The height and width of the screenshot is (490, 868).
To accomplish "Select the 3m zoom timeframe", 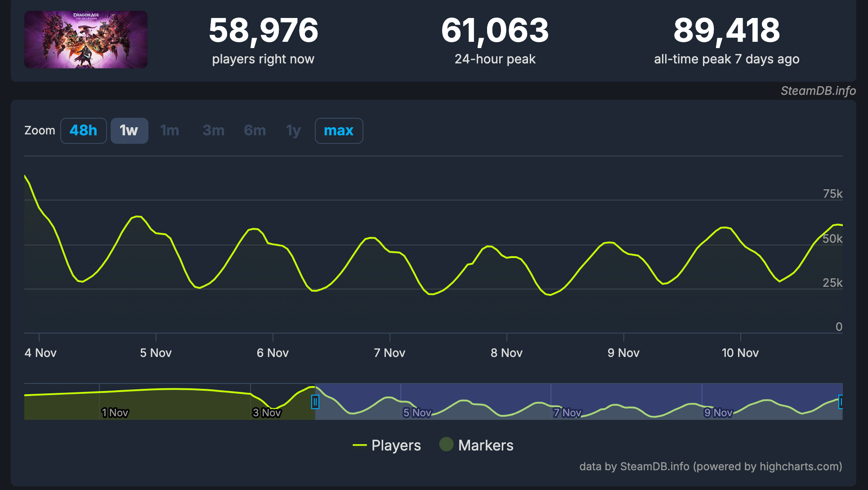I will coord(212,130).
